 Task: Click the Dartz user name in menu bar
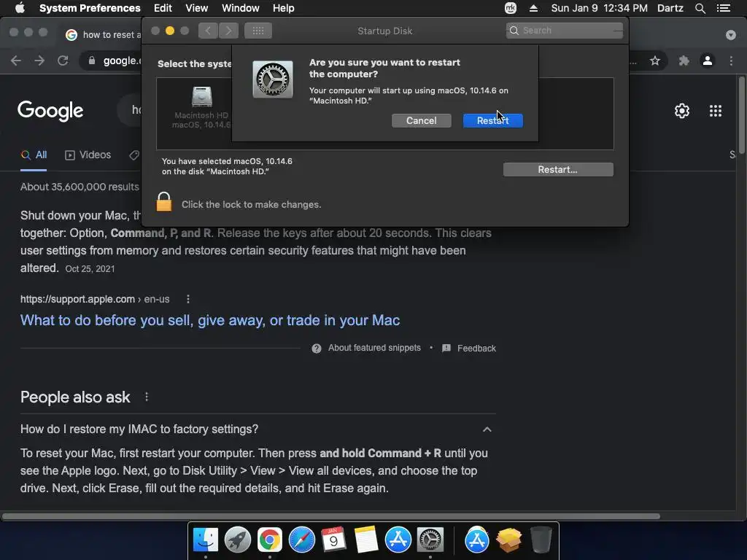670,8
